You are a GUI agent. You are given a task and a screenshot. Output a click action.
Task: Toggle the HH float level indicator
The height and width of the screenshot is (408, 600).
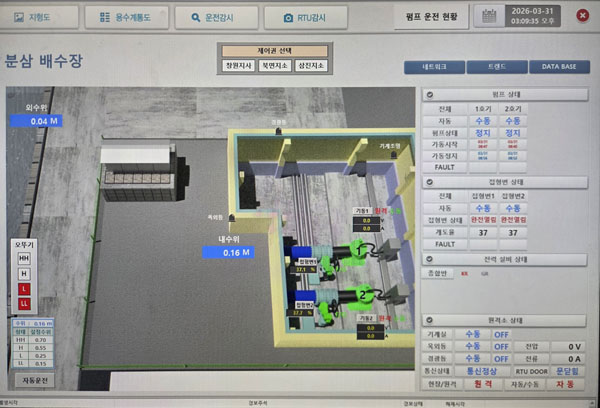[x=23, y=258]
